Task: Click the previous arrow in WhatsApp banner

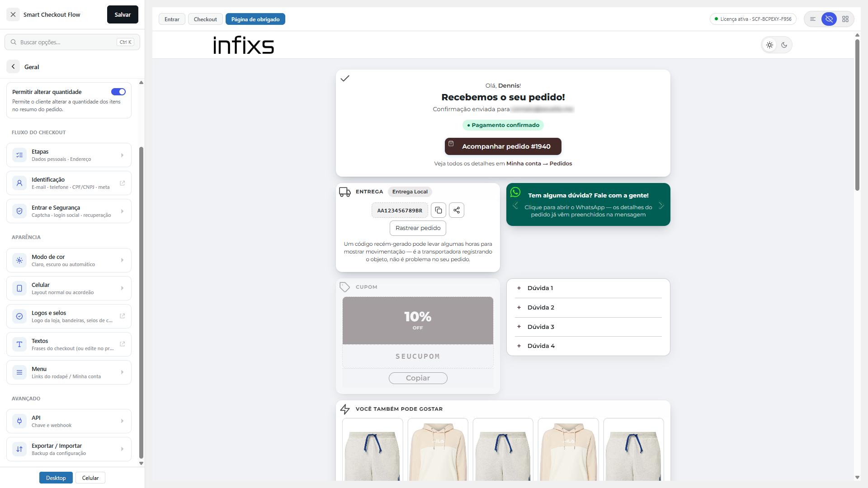Action: click(x=515, y=206)
